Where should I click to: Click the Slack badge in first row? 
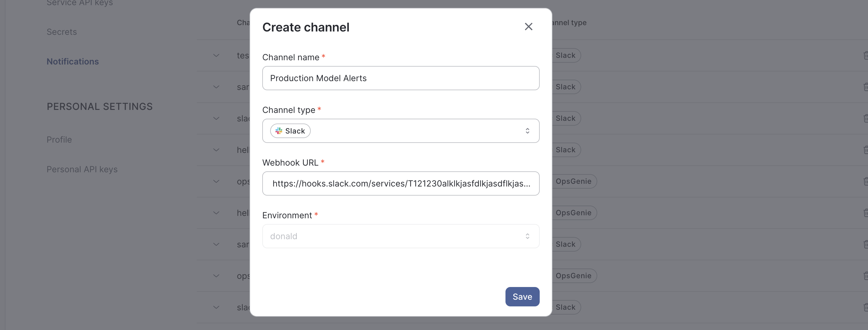click(x=565, y=56)
